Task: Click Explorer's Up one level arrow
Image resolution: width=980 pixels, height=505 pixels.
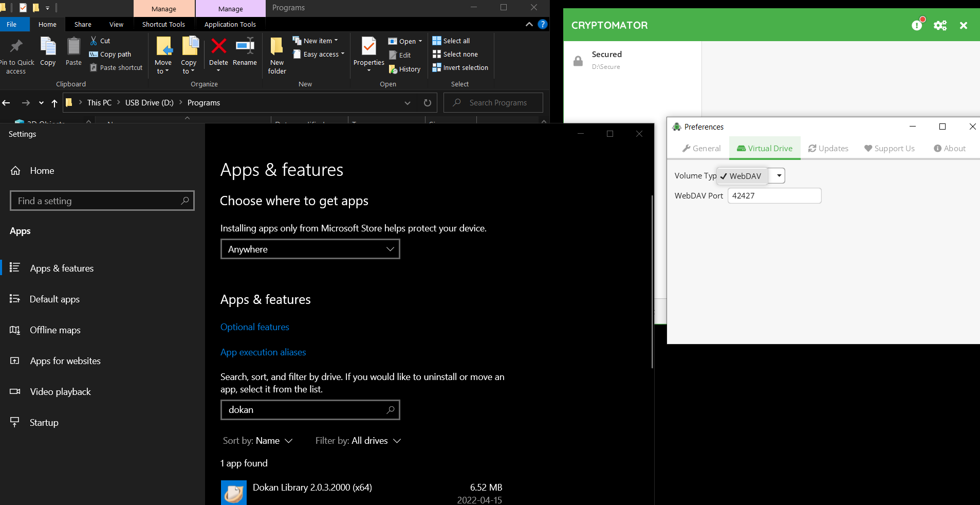Action: [54, 103]
